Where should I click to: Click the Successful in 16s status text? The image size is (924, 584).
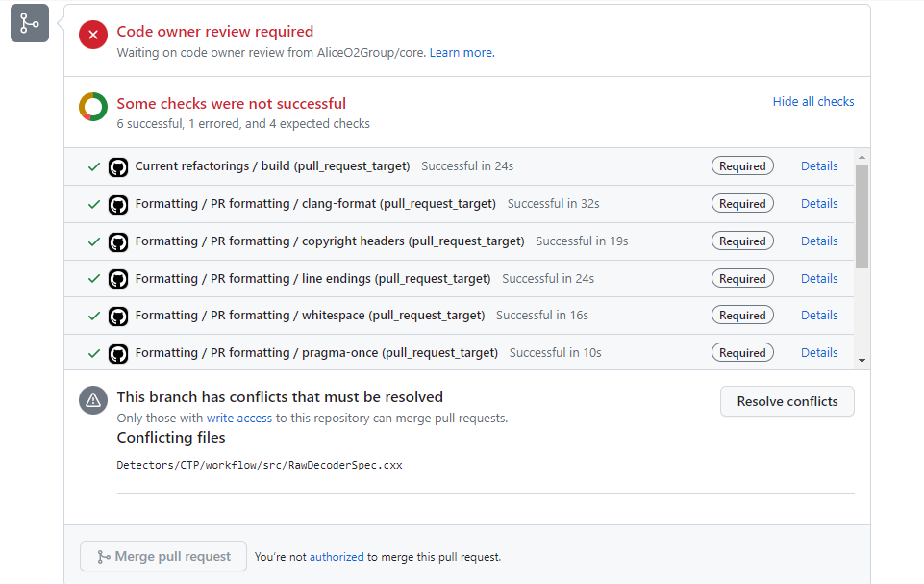click(x=542, y=315)
